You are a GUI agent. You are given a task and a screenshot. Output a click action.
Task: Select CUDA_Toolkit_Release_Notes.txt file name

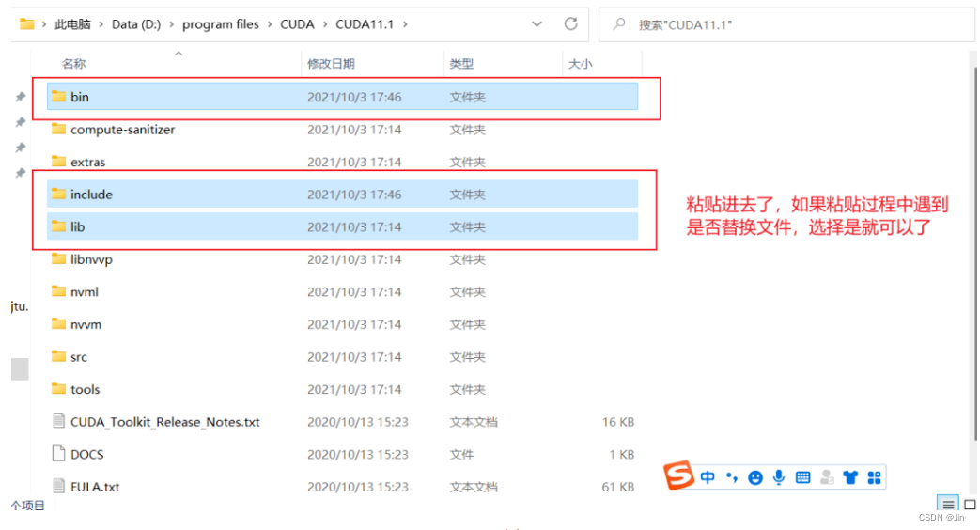click(x=165, y=422)
